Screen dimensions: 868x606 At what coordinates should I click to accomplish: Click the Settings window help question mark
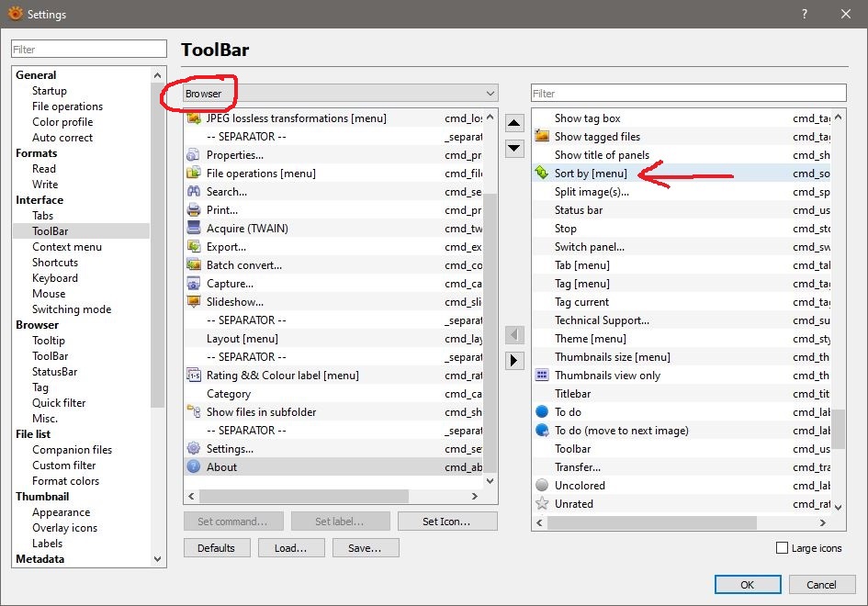805,14
